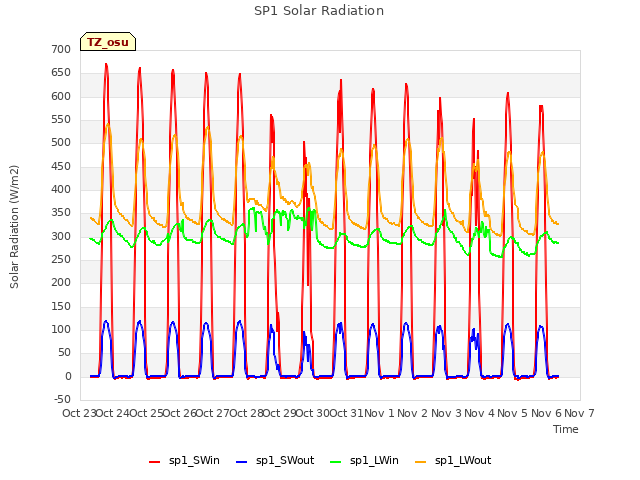The image size is (640, 480).
Task: Click the Solar Radiation (W/m2) axis label
Action: 14,227
